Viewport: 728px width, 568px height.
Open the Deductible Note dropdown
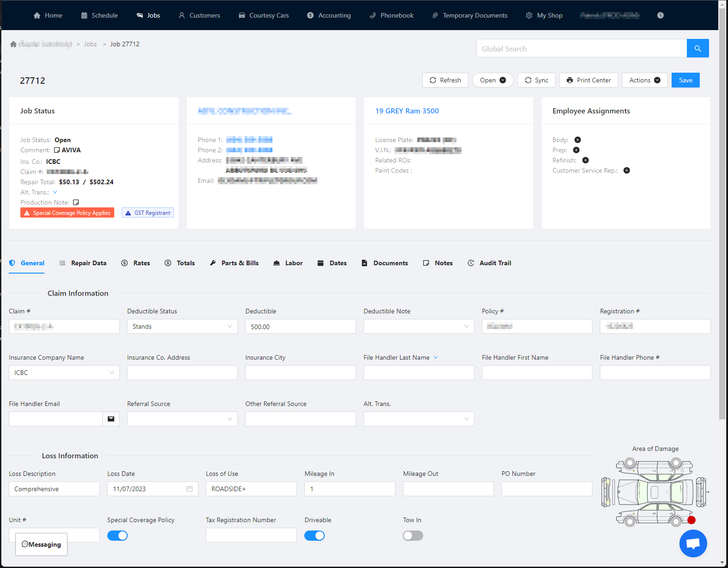(x=419, y=326)
